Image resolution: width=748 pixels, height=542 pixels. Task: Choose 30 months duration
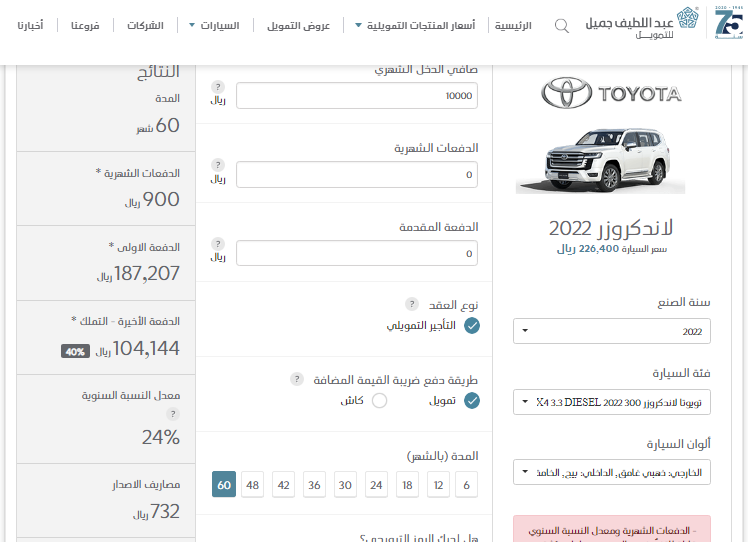click(x=345, y=485)
